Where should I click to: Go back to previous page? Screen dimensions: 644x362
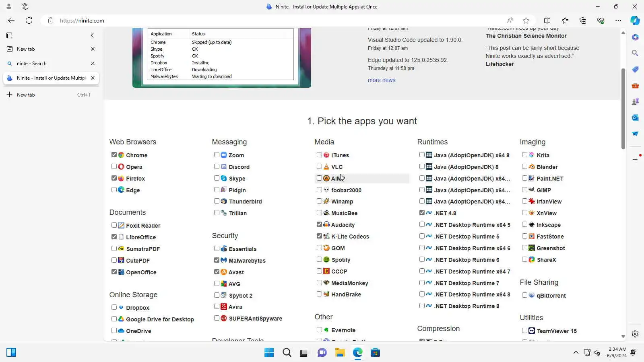pos(11,21)
